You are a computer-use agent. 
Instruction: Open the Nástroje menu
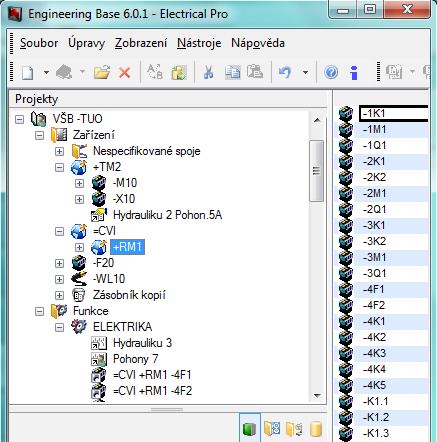pos(199,43)
